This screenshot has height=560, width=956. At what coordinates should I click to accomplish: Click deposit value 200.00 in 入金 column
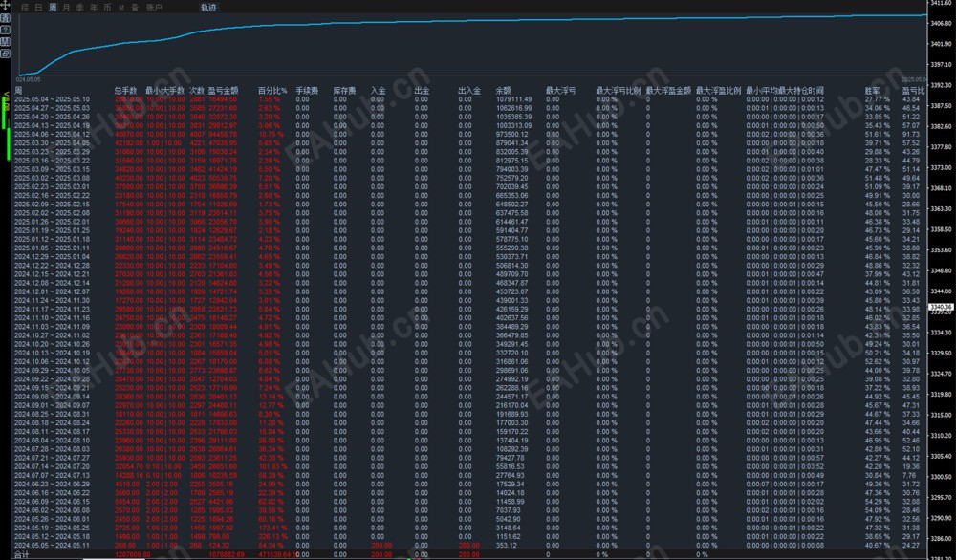pos(381,546)
